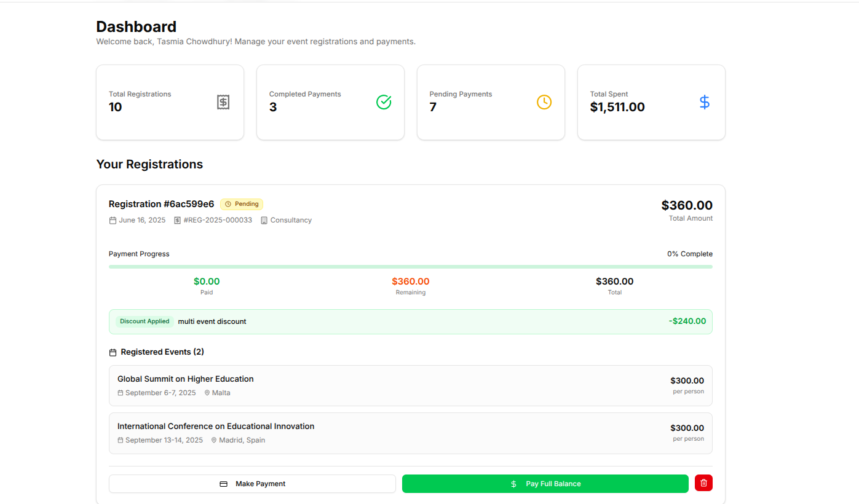Click the receipt icon beside #REG-2025-000033

(177, 219)
